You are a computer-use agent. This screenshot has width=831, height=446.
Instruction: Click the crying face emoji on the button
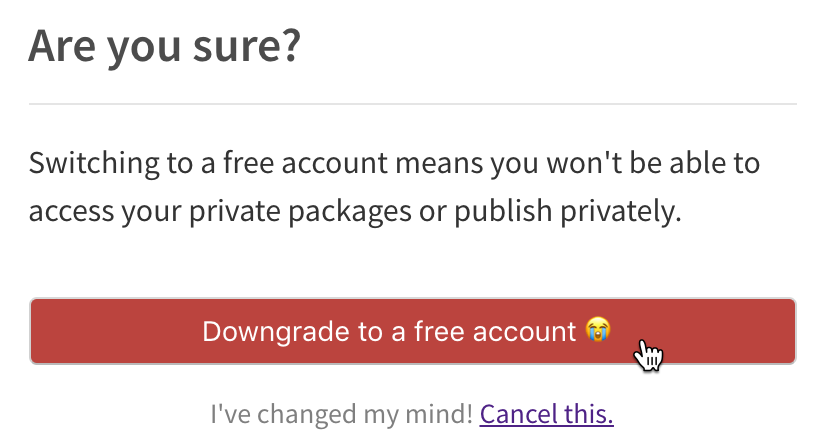(598, 330)
